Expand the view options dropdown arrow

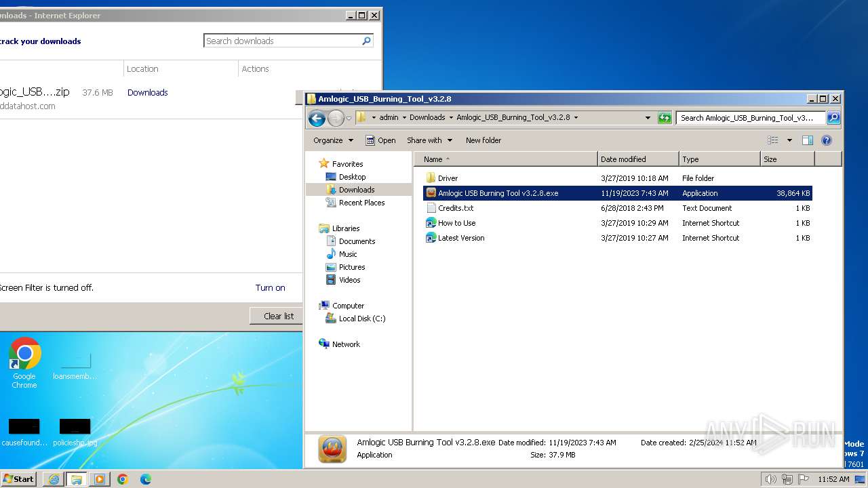click(x=789, y=140)
